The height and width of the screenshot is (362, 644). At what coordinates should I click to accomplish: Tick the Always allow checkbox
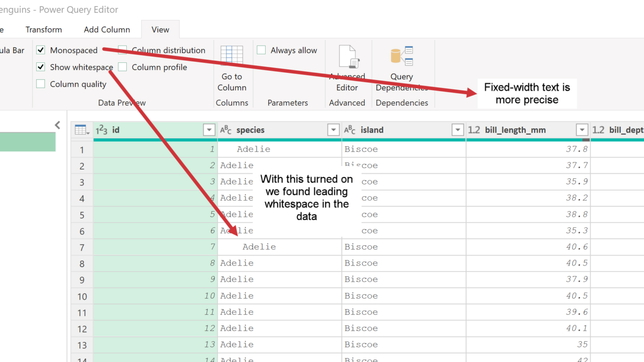click(261, 50)
